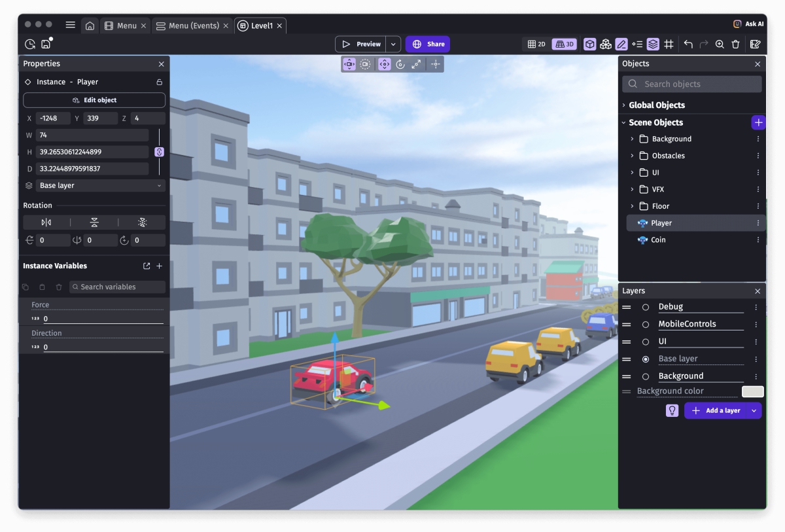Click the zoom magnifier toolbar icon
This screenshot has width=785, height=532.
point(720,44)
